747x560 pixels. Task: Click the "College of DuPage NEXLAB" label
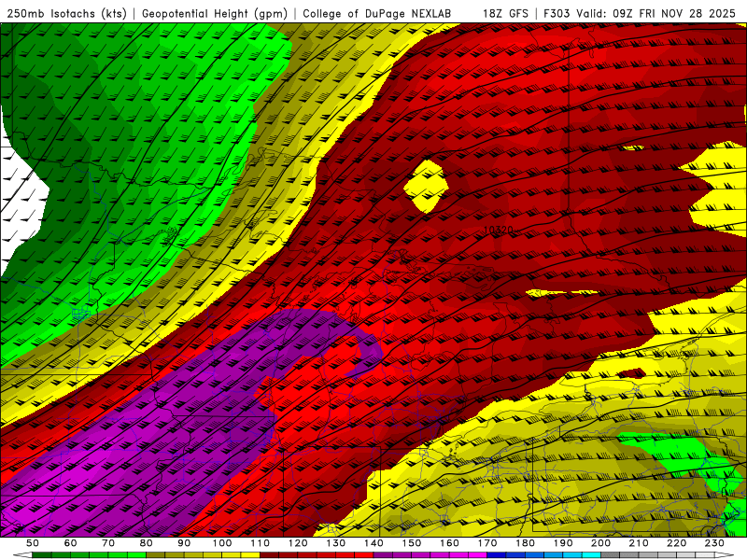(377, 13)
